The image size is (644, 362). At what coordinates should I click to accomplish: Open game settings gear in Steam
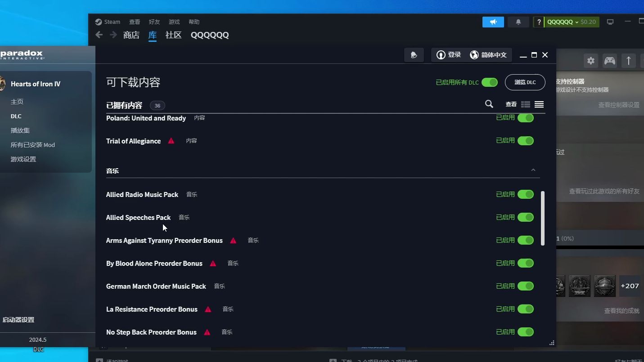click(591, 61)
